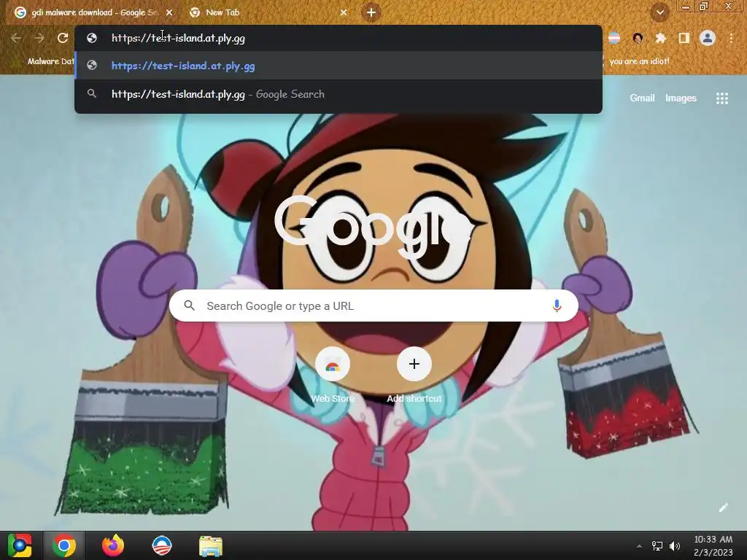The image size is (747, 560).
Task: Open the tab search dropdown arrow
Action: point(659,12)
